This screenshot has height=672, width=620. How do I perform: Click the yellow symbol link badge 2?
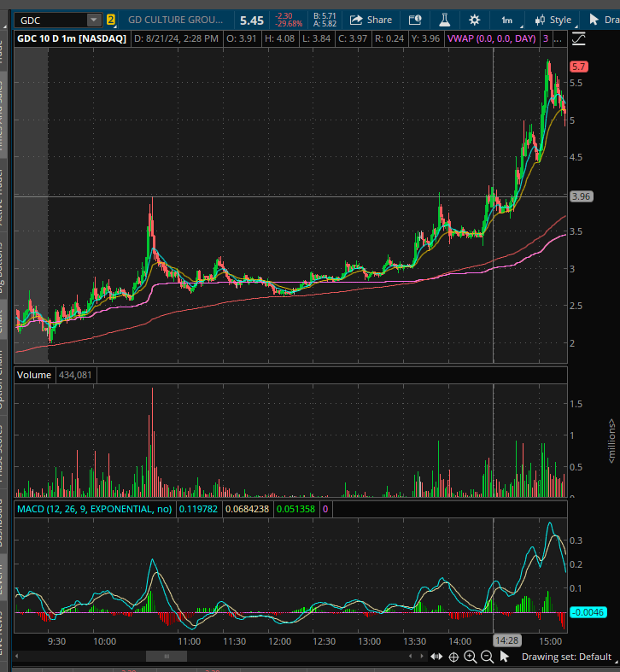pyautogui.click(x=111, y=20)
